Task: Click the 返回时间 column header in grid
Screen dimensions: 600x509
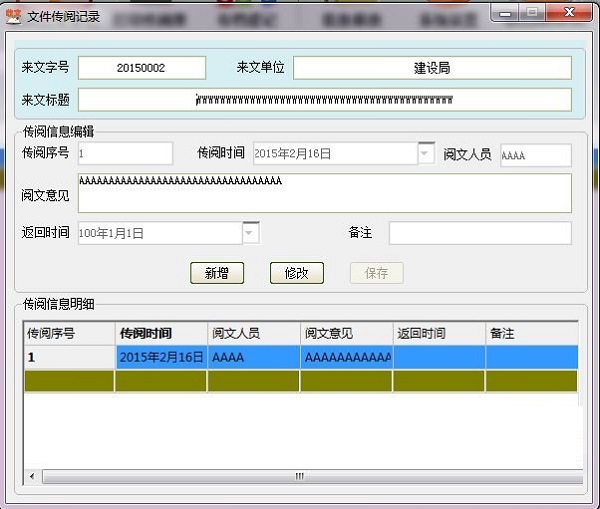Action: [439, 333]
